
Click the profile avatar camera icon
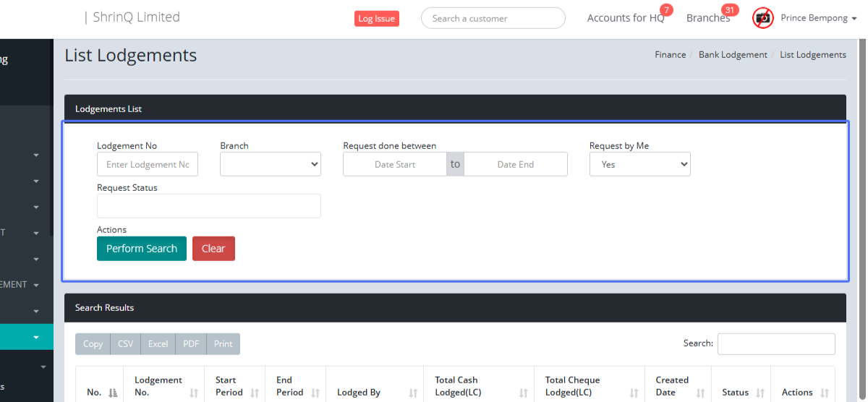762,18
